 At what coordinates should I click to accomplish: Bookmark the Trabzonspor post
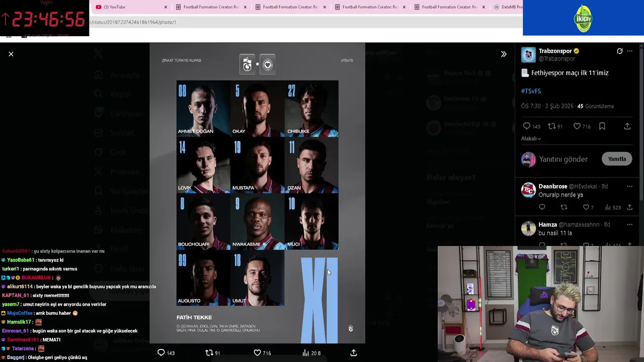602,126
